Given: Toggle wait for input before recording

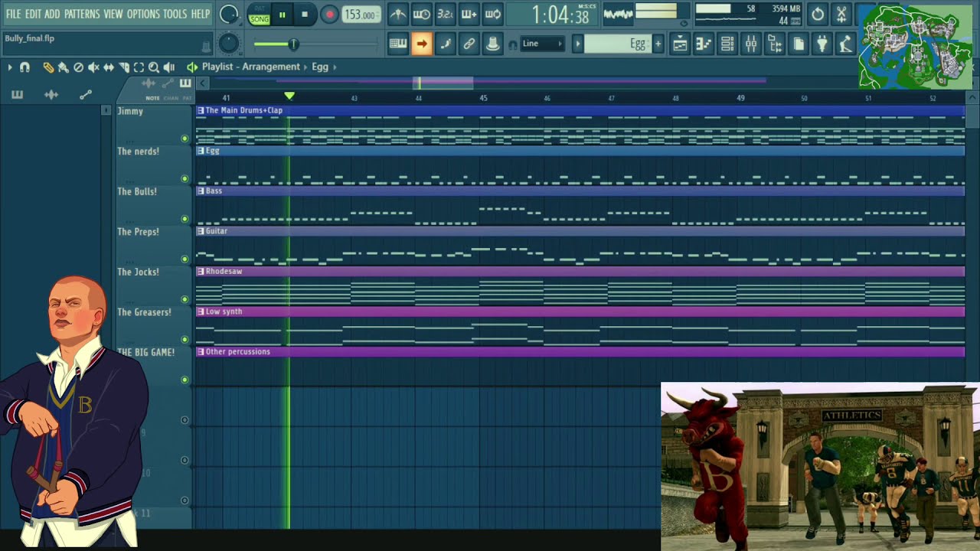Looking at the screenshot, I should (x=421, y=14).
